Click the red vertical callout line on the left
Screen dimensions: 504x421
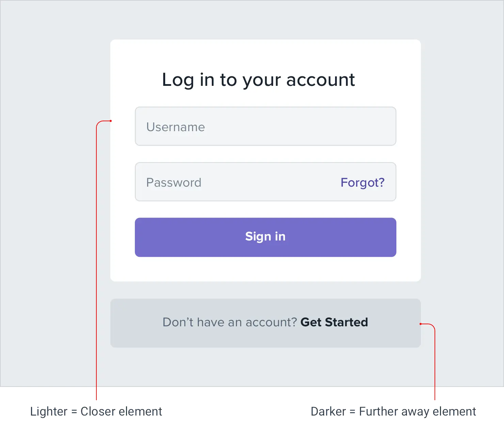point(97,259)
